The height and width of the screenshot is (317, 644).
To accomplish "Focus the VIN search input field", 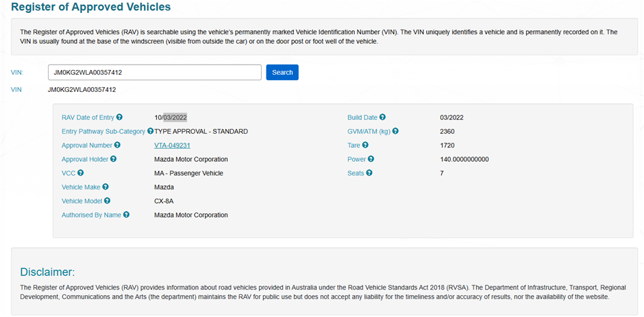I will [x=154, y=72].
